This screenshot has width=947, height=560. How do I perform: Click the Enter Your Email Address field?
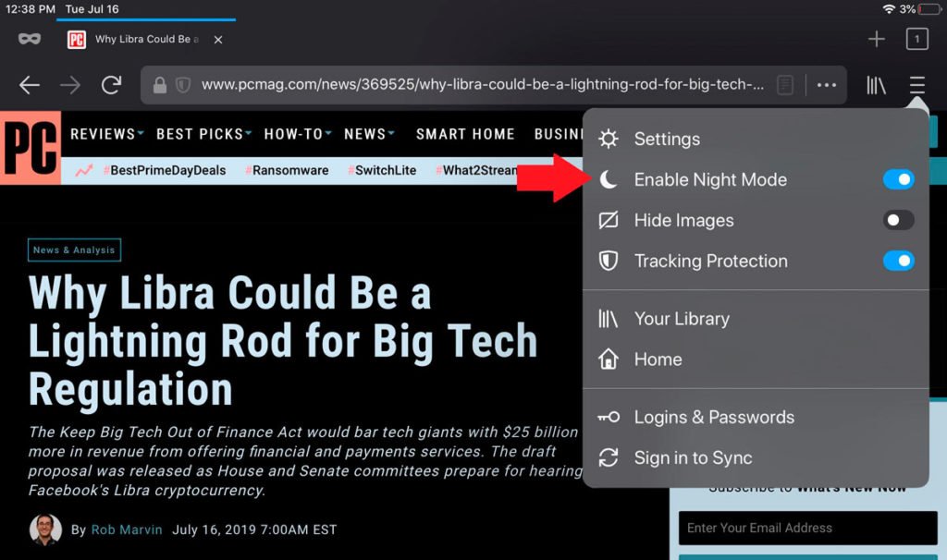[808, 528]
